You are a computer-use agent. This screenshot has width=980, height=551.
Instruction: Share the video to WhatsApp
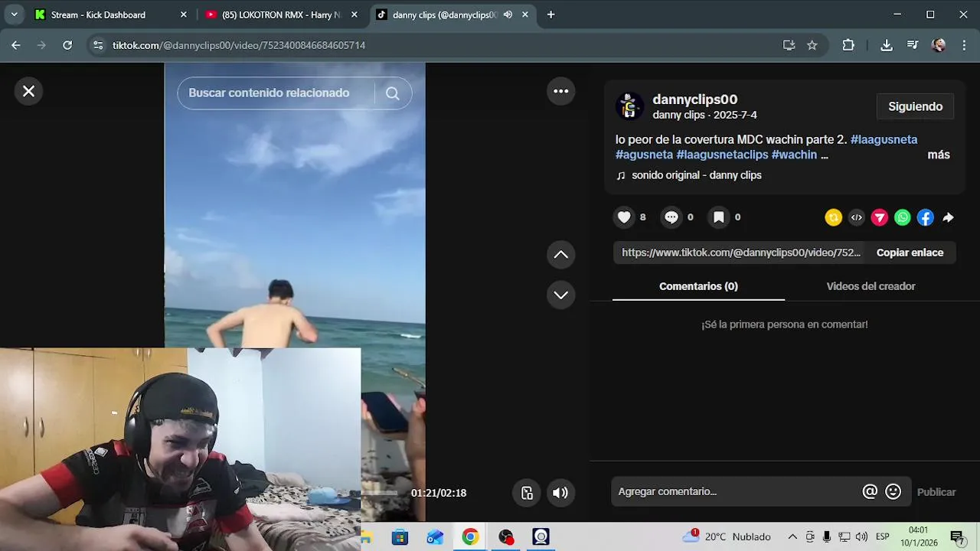click(903, 218)
